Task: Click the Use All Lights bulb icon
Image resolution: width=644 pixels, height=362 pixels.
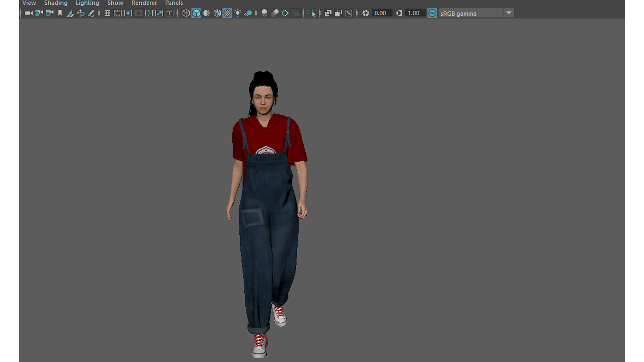Action: coord(238,13)
